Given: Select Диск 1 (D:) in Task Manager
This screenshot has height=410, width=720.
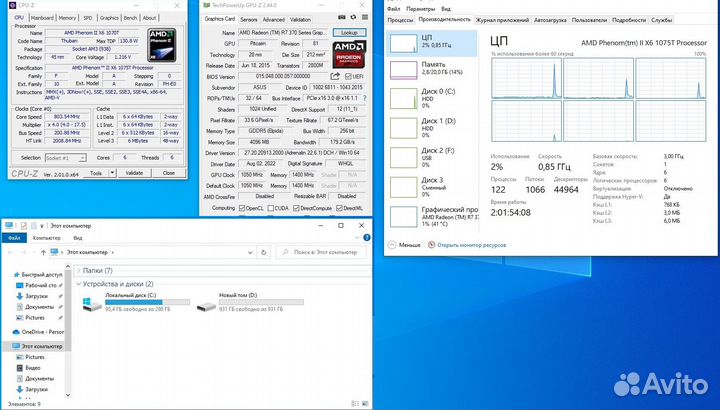Looking at the screenshot, I should tap(432, 128).
